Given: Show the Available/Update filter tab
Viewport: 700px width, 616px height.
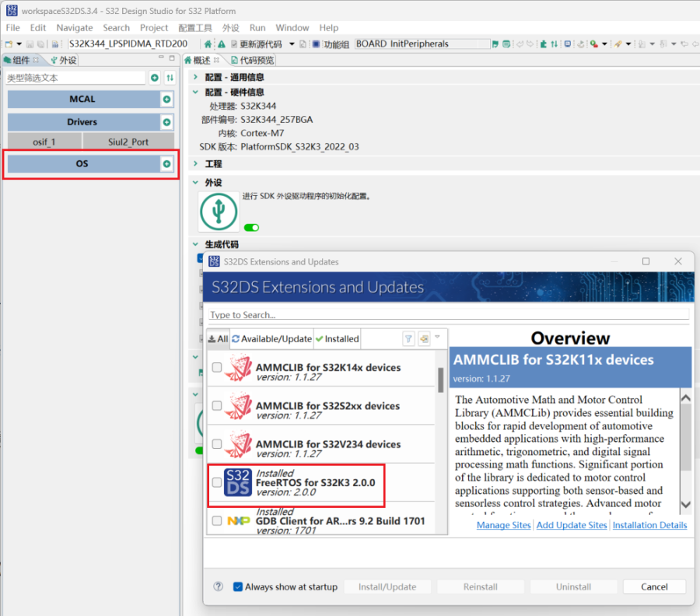Looking at the screenshot, I should tap(272, 339).
